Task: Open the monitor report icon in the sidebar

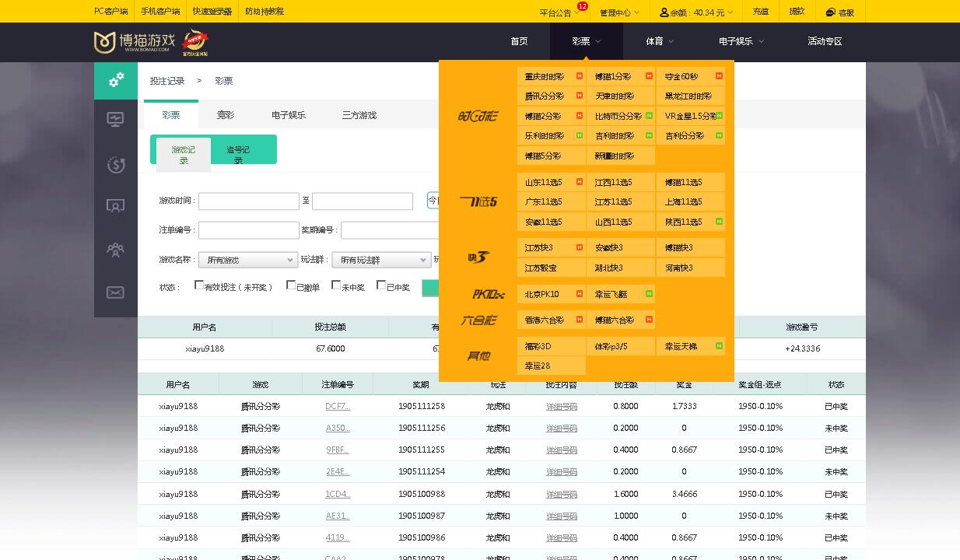Action: coord(116,119)
